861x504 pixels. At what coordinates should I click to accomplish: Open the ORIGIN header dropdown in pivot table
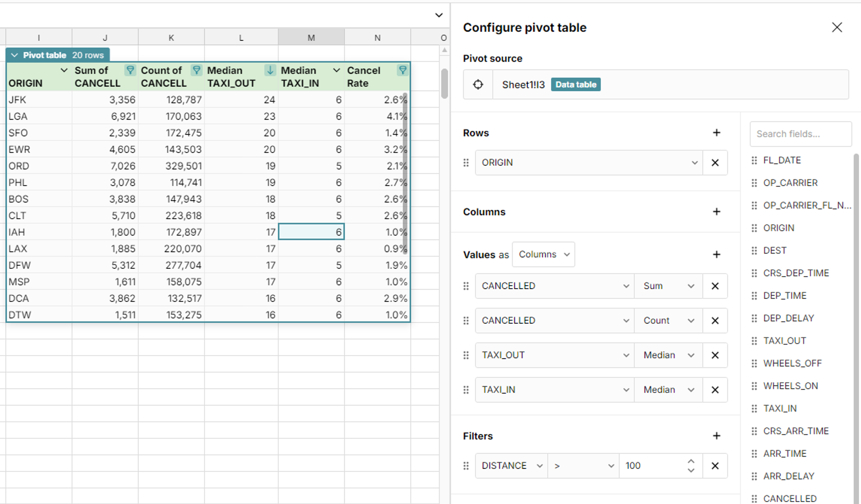[64, 70]
